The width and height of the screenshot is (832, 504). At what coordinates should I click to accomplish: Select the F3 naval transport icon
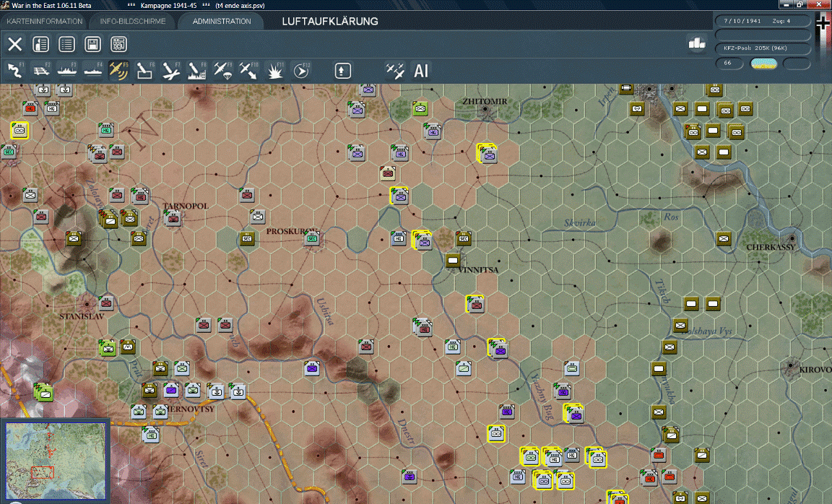67,71
